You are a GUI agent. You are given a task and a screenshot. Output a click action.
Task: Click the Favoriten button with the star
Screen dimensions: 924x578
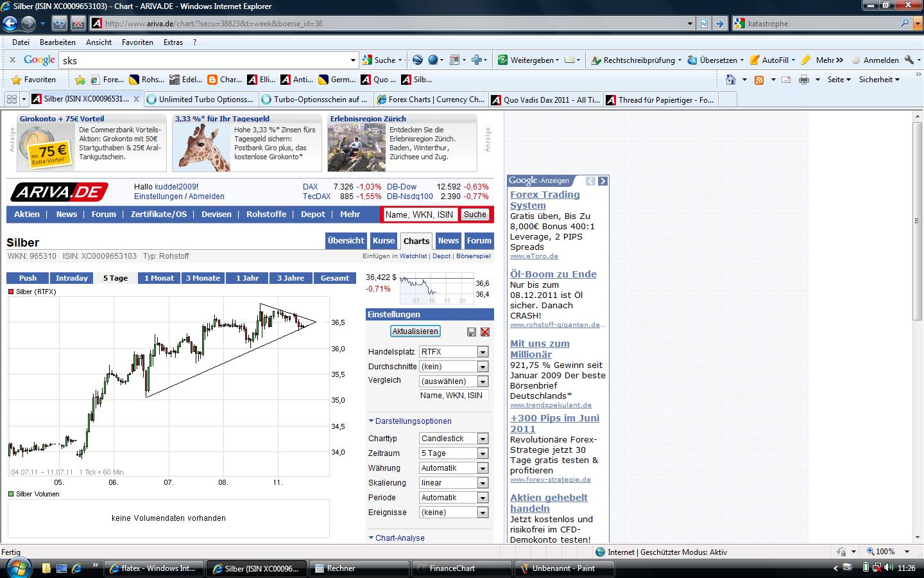(34, 80)
